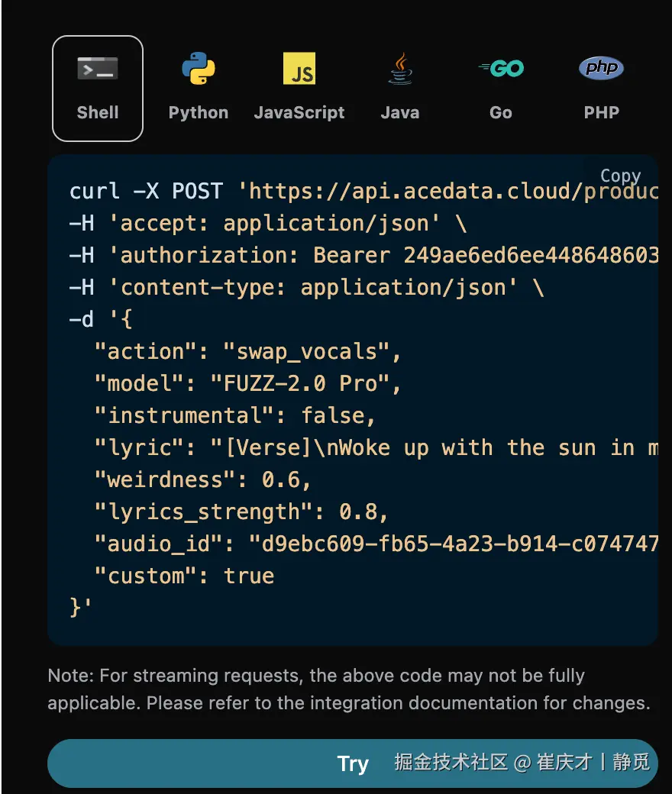Viewport: 672px width, 794px height.
Task: Click the blue PHP oval logo
Action: click(602, 69)
